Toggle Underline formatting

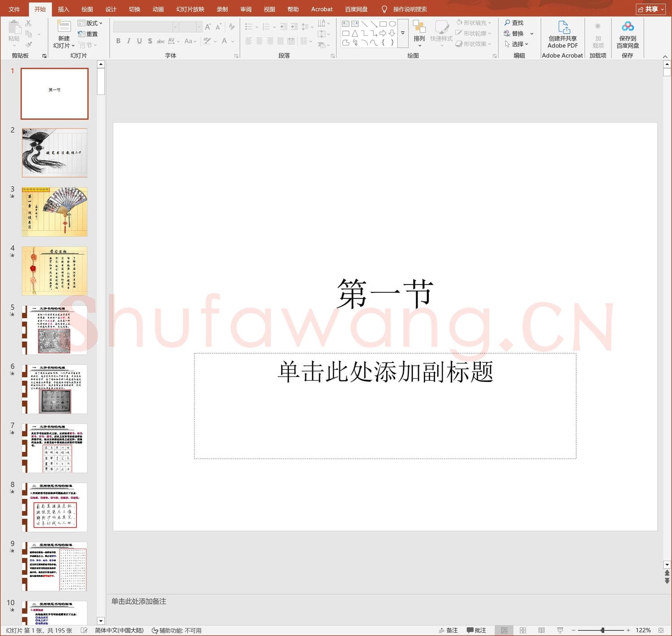(139, 41)
